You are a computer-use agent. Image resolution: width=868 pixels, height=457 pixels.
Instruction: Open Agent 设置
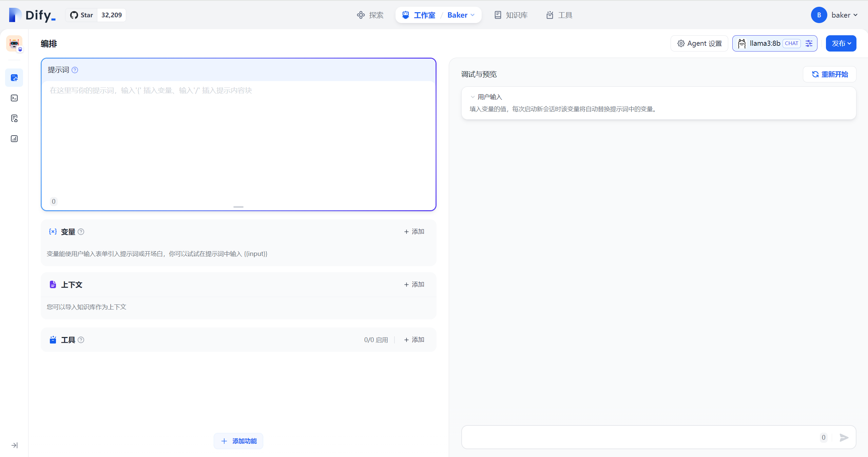click(x=699, y=43)
